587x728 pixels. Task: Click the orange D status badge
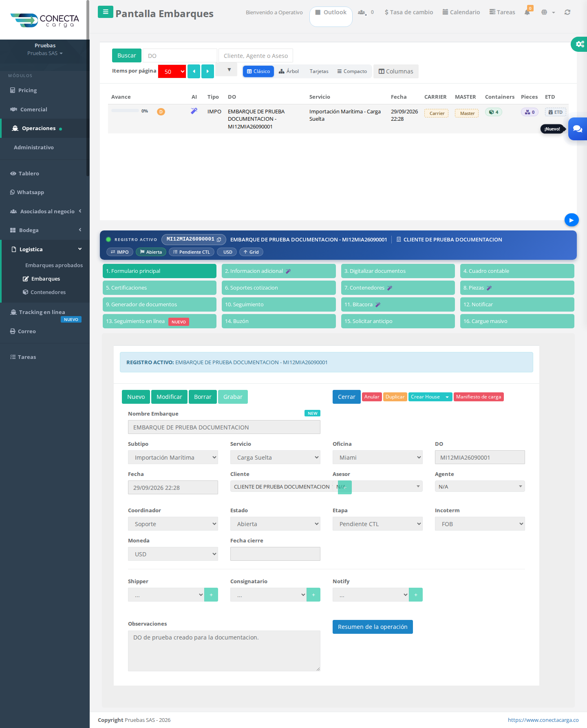tap(161, 112)
